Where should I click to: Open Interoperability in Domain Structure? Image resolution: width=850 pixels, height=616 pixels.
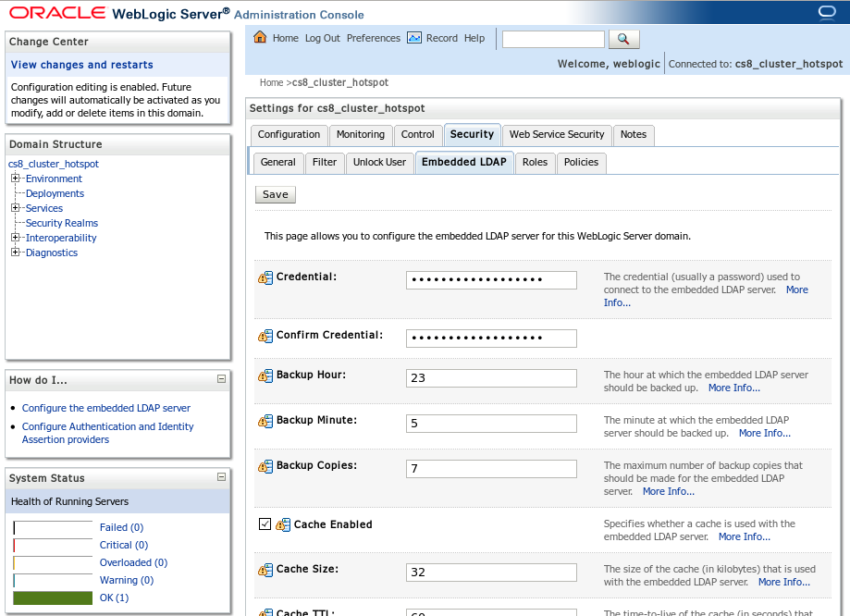pos(61,238)
